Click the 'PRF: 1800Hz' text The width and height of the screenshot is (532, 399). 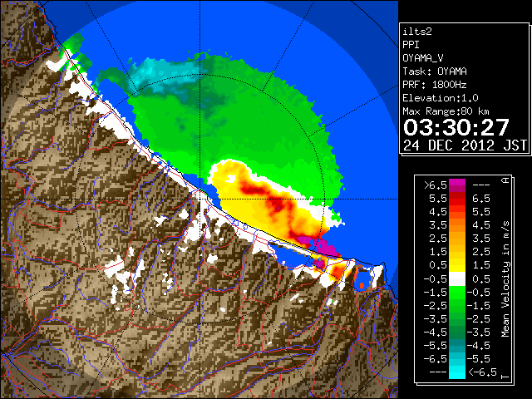point(435,85)
